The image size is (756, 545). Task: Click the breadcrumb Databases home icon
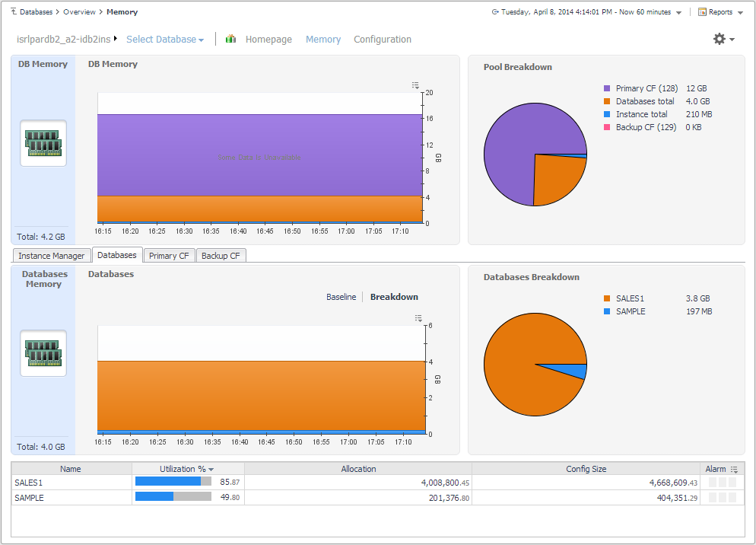pos(14,12)
